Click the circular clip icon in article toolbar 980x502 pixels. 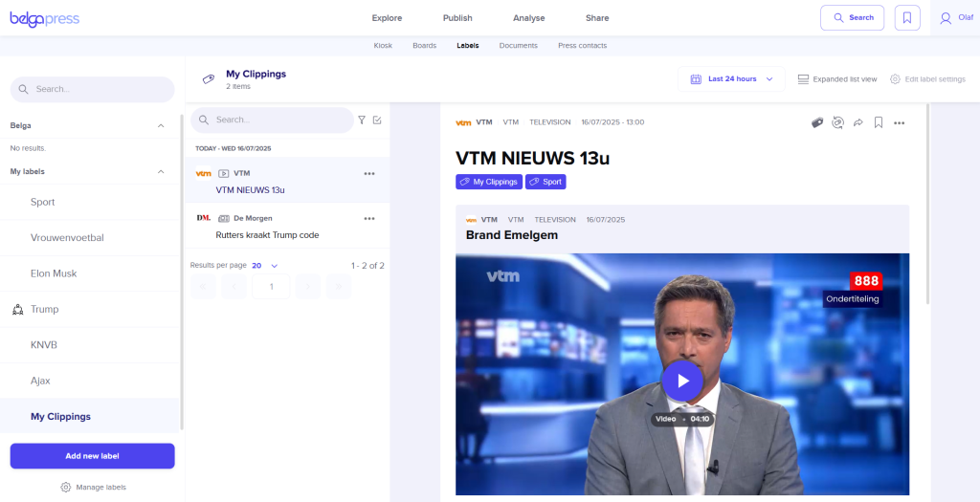click(x=837, y=123)
